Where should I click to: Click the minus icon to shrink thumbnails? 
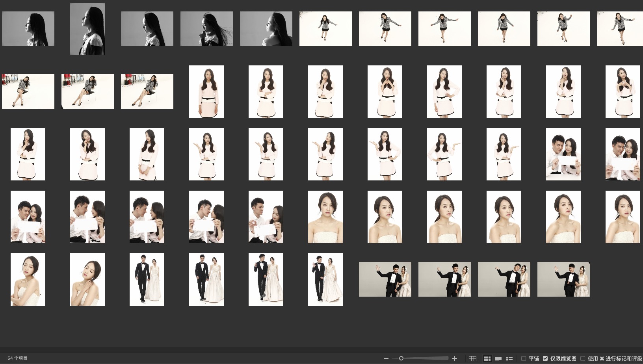coord(386,358)
